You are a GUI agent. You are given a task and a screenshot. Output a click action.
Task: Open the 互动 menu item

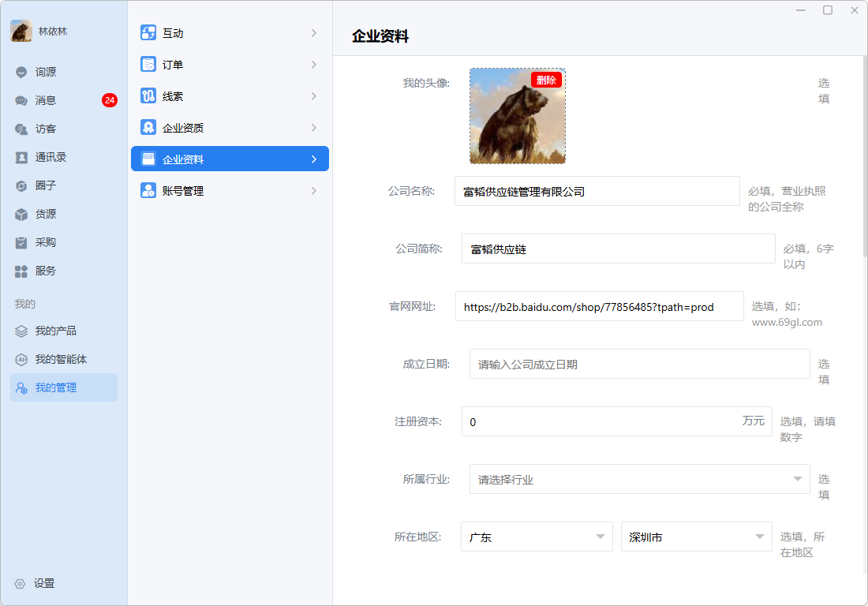pyautogui.click(x=230, y=32)
